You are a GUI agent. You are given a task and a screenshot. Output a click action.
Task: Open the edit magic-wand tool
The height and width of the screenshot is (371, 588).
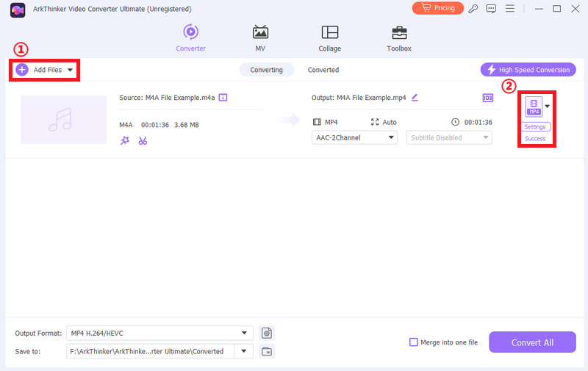(124, 140)
